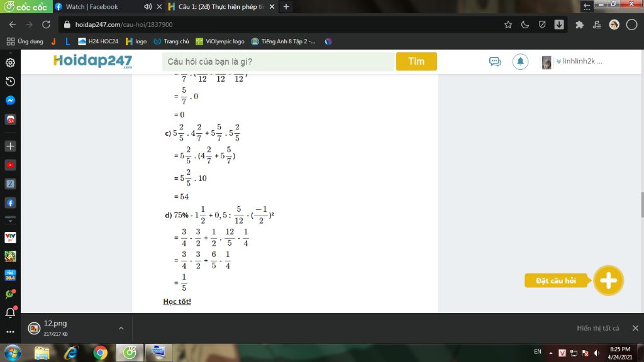Open the browser profile avatar
Image resolution: width=644 pixels, height=362 pixels.
pos(614,25)
